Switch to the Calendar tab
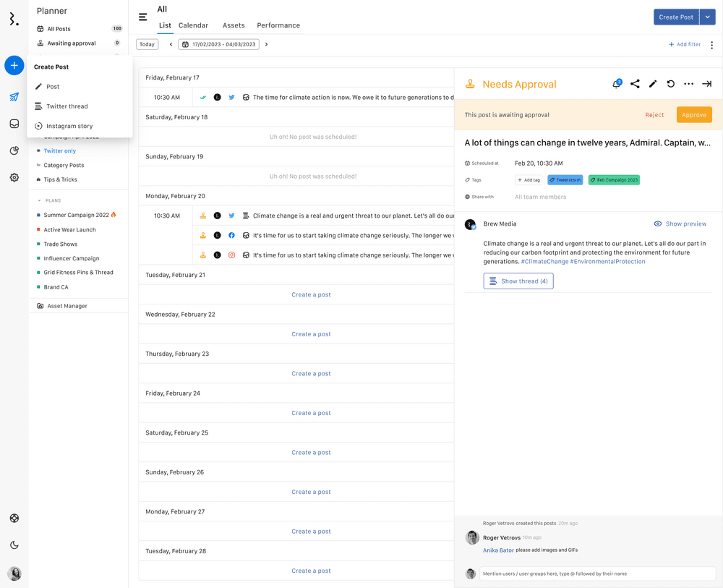 [x=193, y=25]
